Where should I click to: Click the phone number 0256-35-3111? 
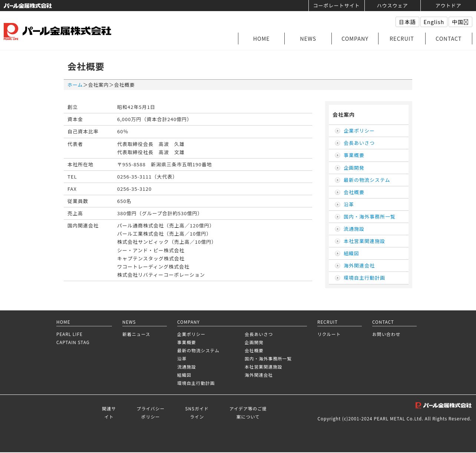click(x=134, y=177)
